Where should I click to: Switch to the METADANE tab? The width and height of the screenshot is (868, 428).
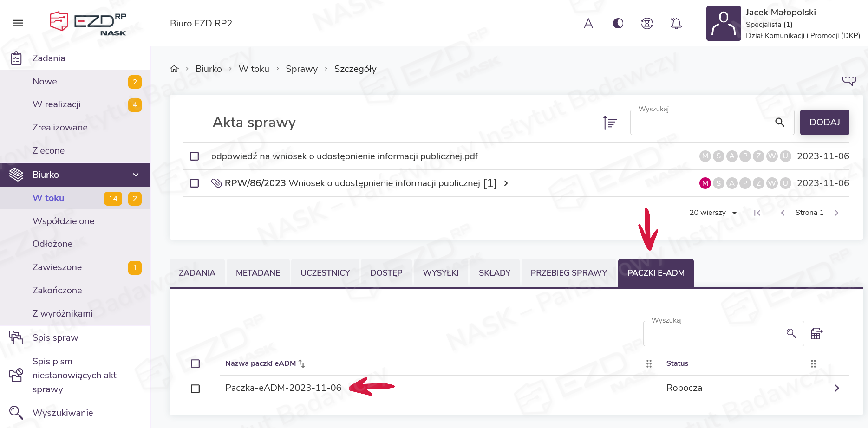click(x=258, y=273)
